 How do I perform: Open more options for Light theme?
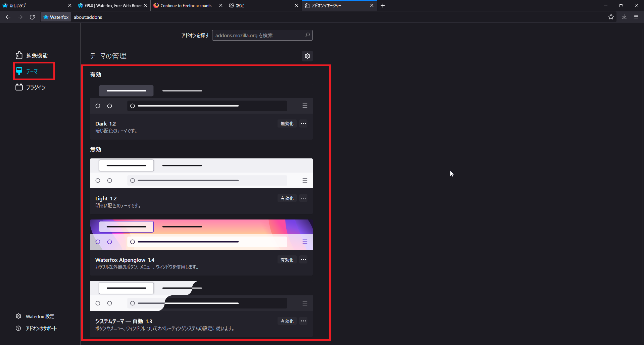(303, 198)
